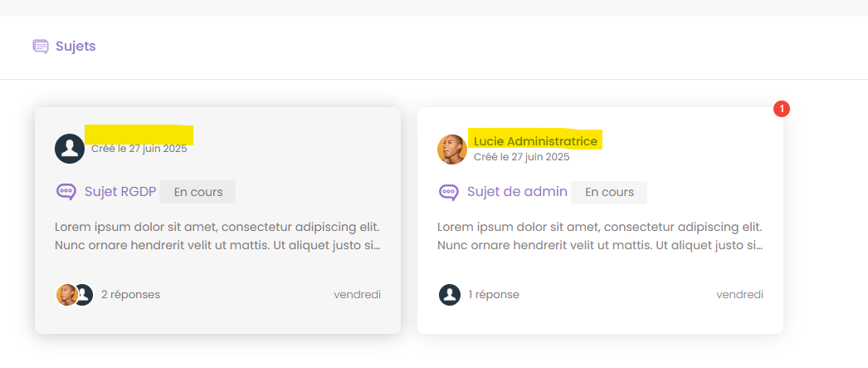Click the speech bubble icon beside Sujet de admin

(x=449, y=192)
